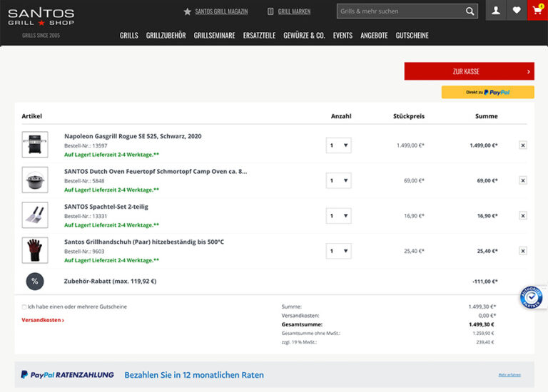Click the 'Bezahlen Sie in 12 monatlichen Raten' banner text
This screenshot has width=548, height=392.
194,375
